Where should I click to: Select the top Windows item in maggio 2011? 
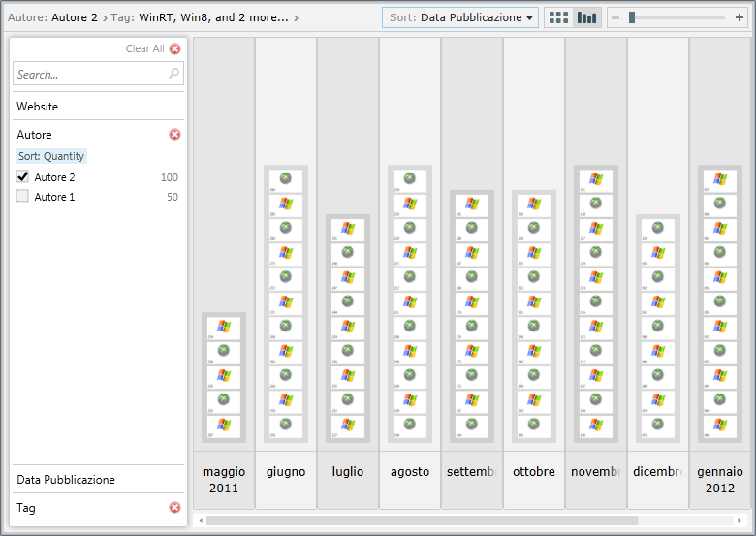pos(224,329)
